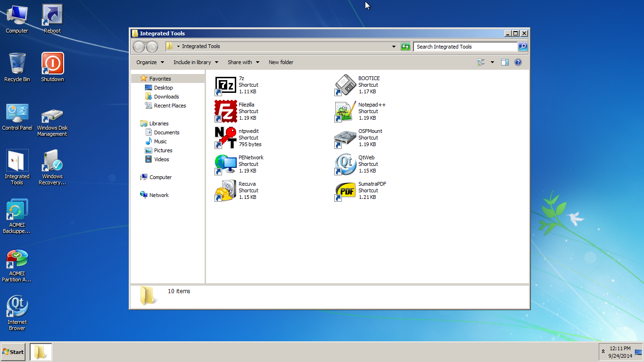Click the Start button

point(13,352)
